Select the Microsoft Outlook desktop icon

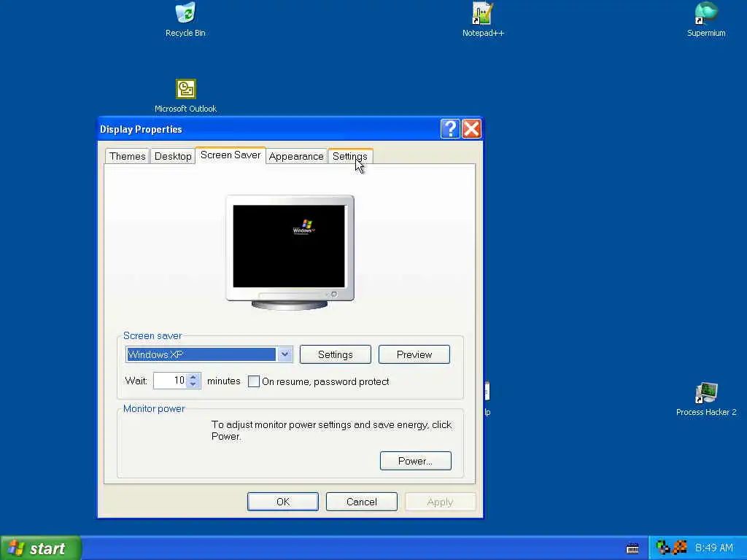point(185,96)
